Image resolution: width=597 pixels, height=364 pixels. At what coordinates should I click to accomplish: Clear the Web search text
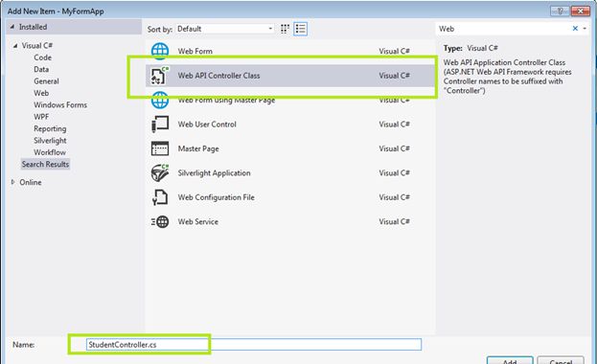point(575,29)
